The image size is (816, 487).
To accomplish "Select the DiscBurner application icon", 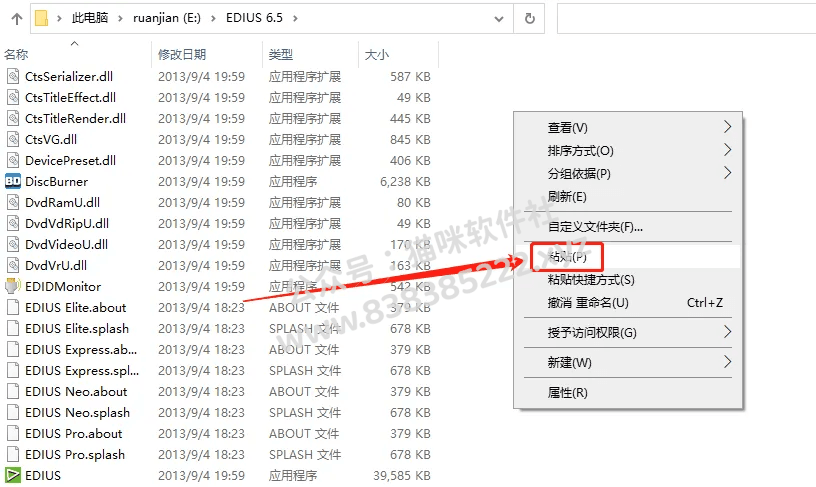I will pyautogui.click(x=13, y=182).
